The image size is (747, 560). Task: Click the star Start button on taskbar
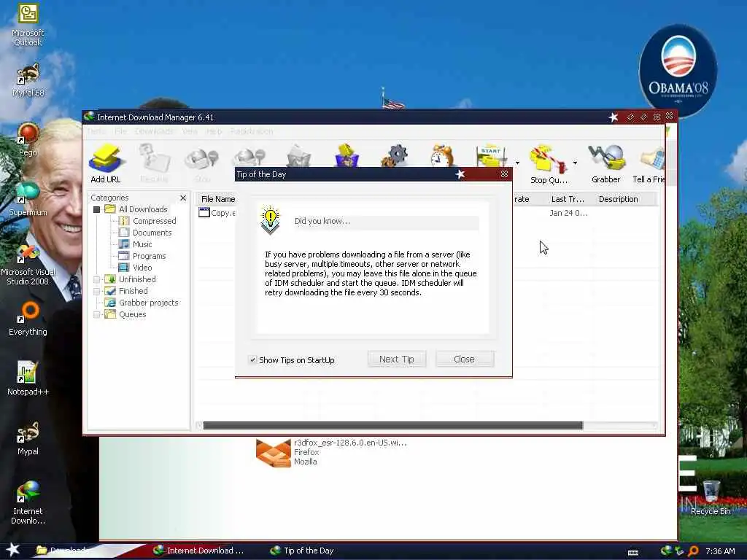(13, 550)
